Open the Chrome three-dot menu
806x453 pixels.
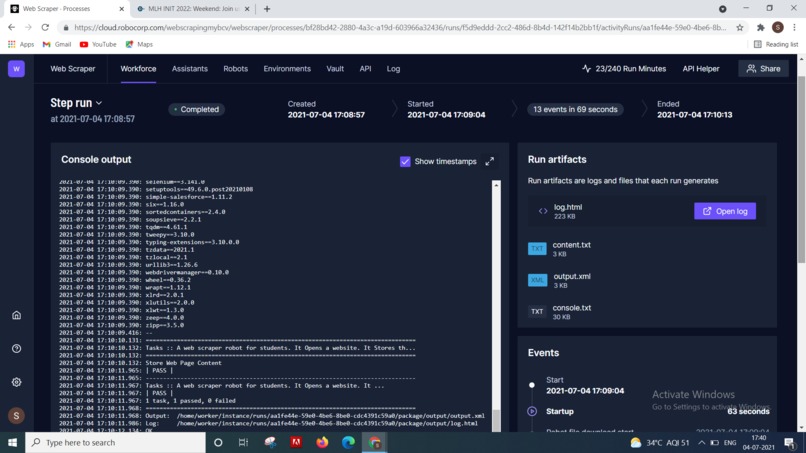coord(795,27)
